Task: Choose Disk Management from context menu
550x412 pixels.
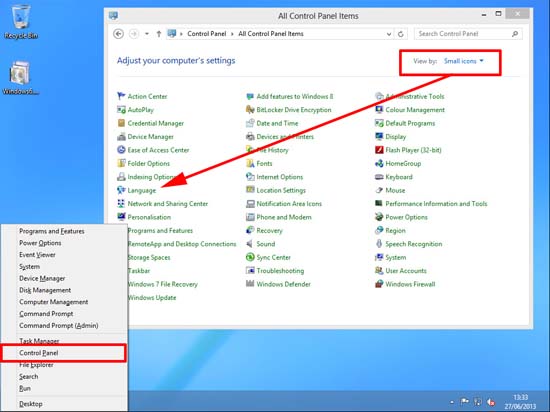Action: (45, 290)
